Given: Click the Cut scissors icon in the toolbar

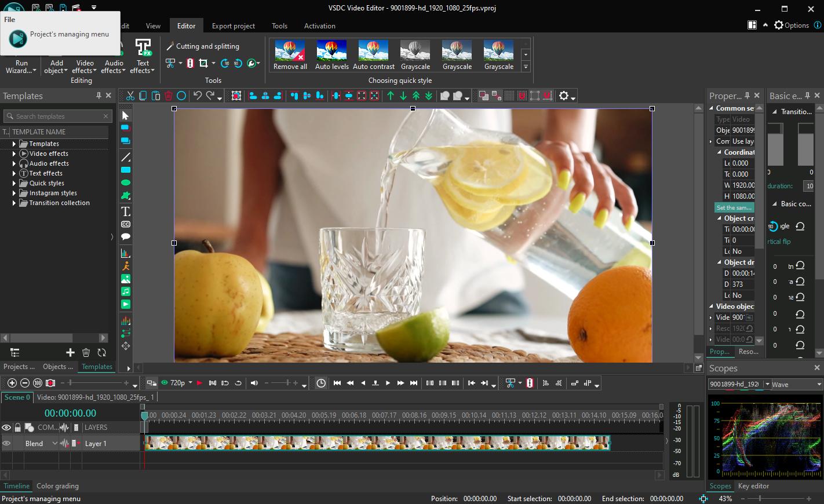Looking at the screenshot, I should pos(130,96).
